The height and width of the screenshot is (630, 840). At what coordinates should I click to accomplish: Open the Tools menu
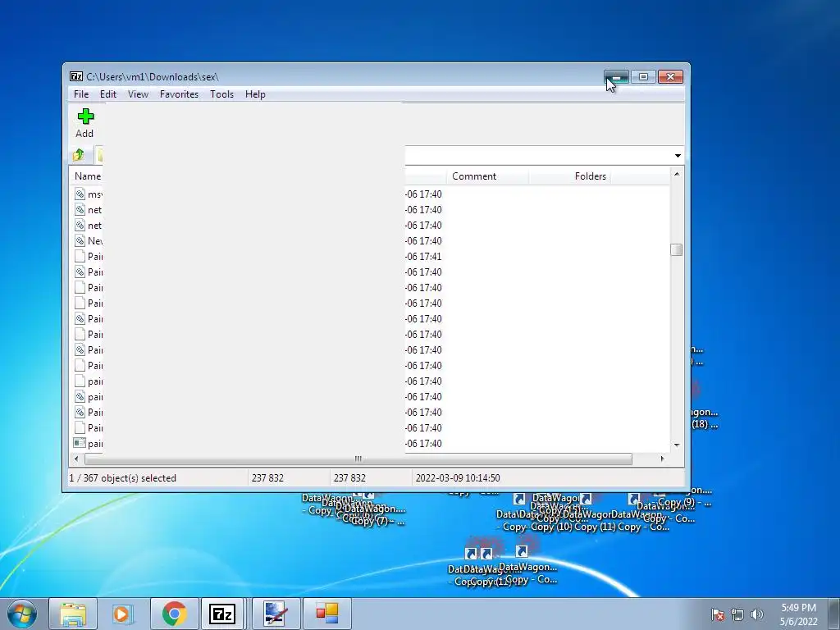tap(221, 94)
